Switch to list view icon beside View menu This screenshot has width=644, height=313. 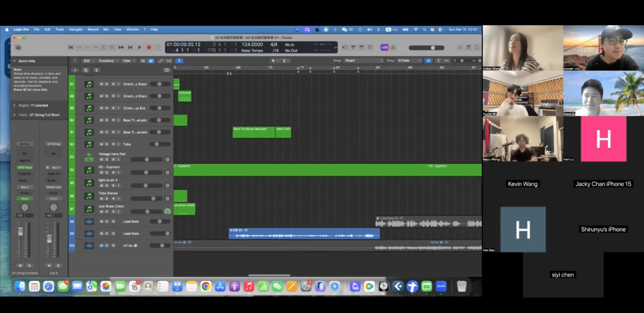click(143, 61)
